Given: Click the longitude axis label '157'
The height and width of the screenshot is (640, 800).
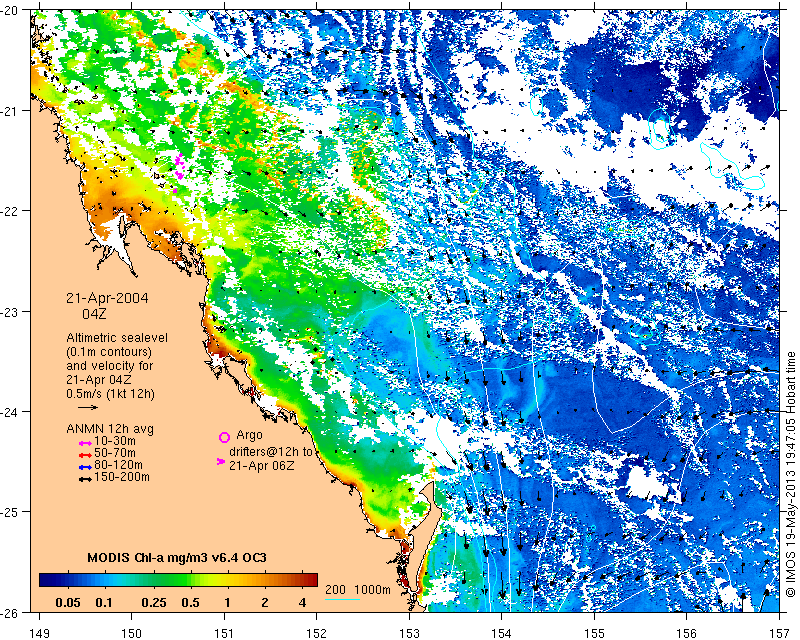Looking at the screenshot, I should 779,633.
